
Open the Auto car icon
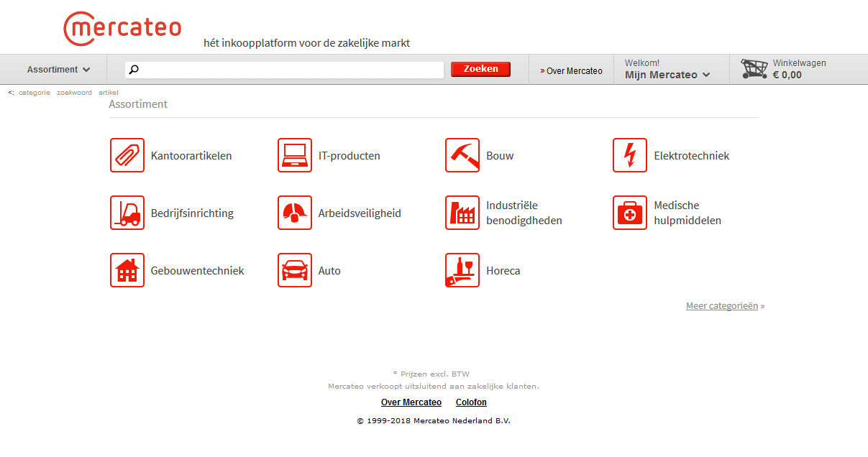tap(295, 270)
